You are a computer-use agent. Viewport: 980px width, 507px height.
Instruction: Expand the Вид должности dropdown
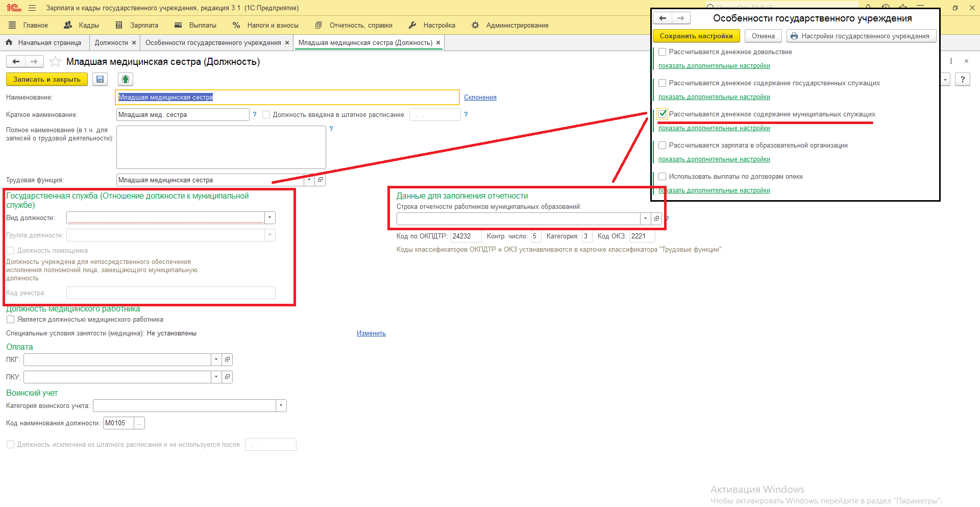pos(270,218)
